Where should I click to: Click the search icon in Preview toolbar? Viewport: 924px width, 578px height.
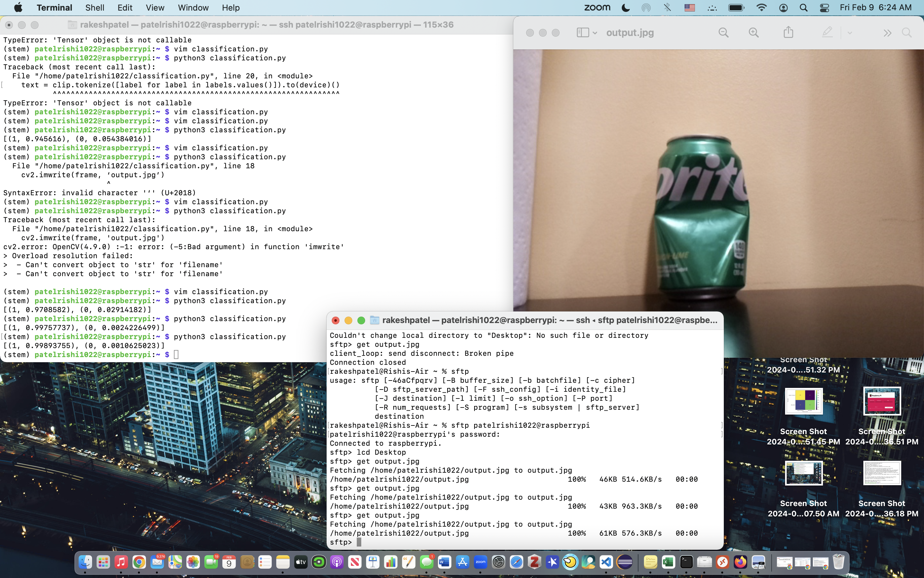[x=907, y=32]
